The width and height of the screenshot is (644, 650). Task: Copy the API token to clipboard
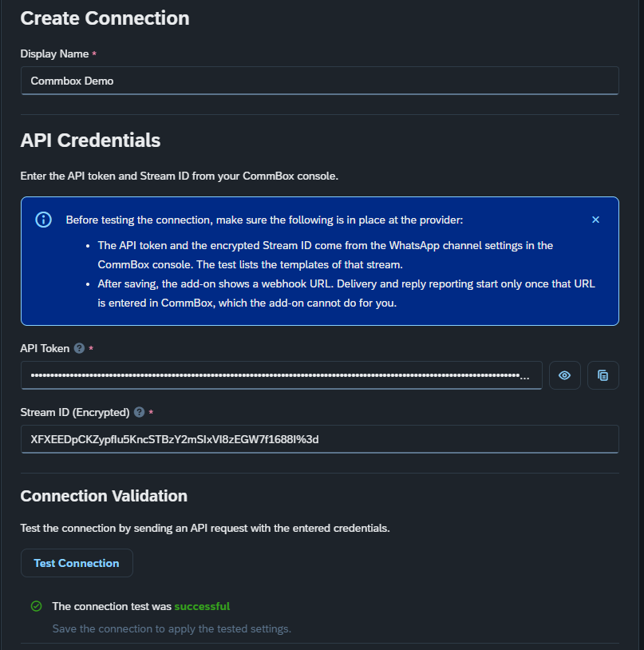click(603, 375)
